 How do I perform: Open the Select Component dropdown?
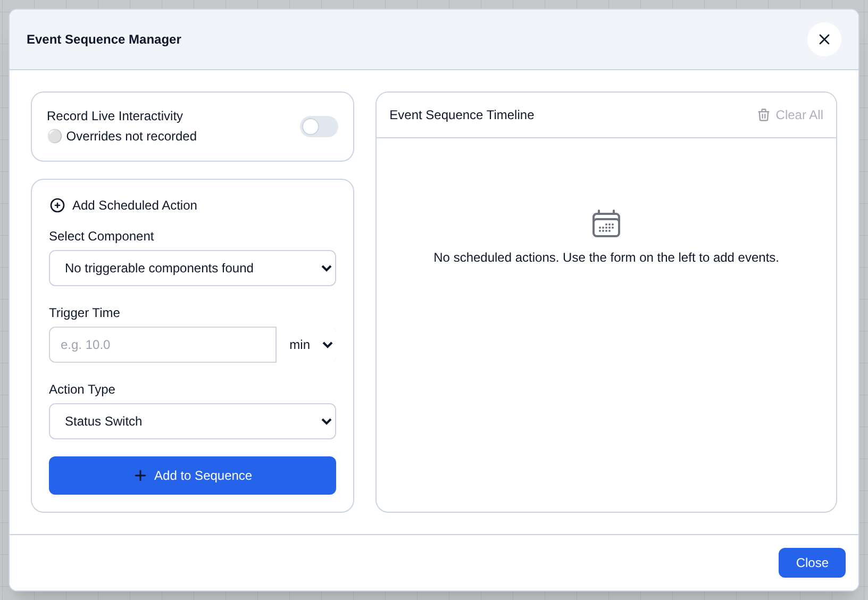coord(193,268)
